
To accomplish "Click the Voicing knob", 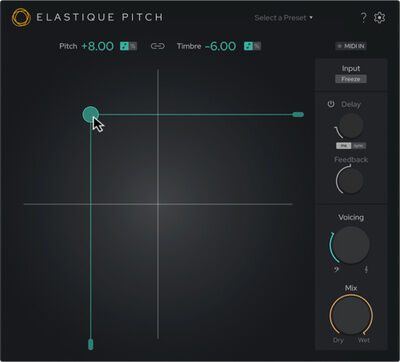I will tap(351, 246).
